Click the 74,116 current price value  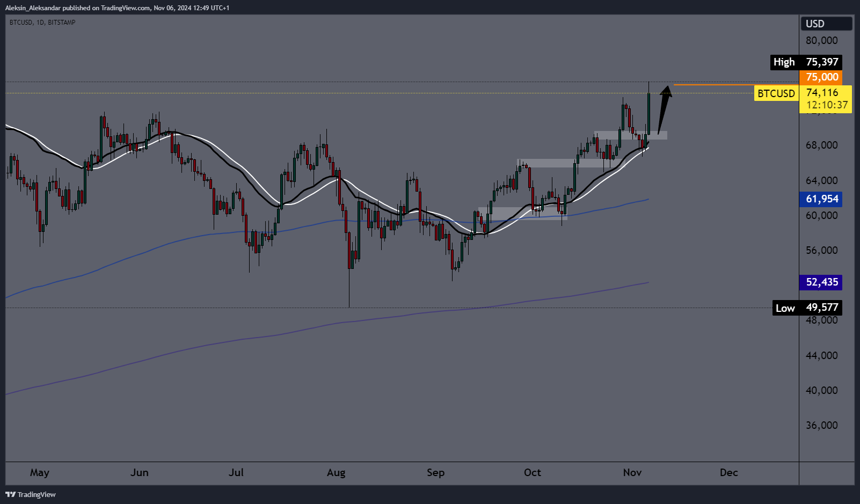click(822, 93)
